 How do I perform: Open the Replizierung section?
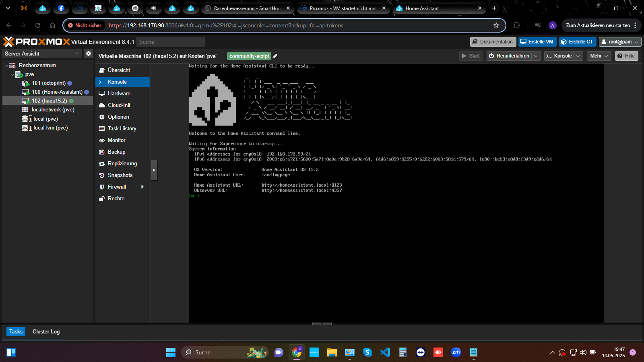(123, 163)
